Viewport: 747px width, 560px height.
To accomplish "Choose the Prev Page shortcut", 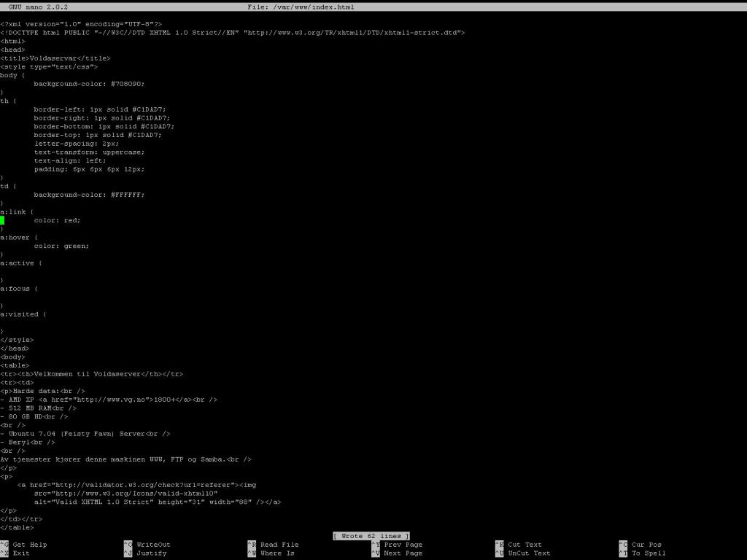I will (403, 545).
